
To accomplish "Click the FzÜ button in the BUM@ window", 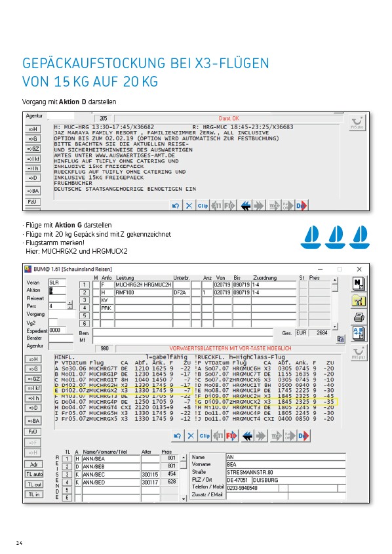I will [33, 432].
